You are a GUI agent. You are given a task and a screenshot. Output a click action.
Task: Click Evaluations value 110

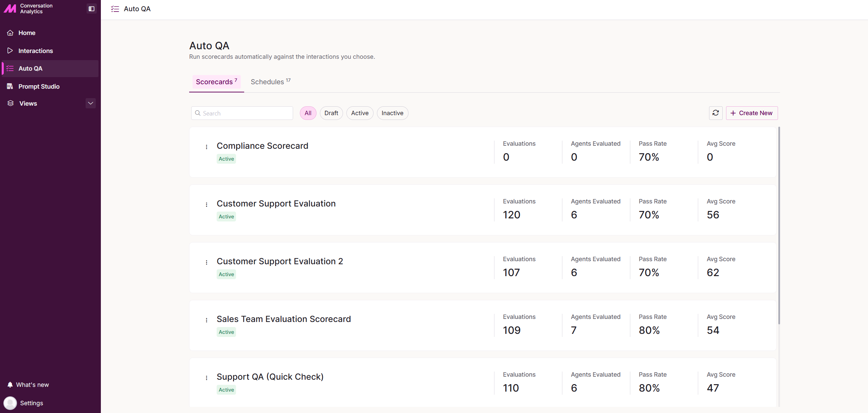tap(511, 388)
